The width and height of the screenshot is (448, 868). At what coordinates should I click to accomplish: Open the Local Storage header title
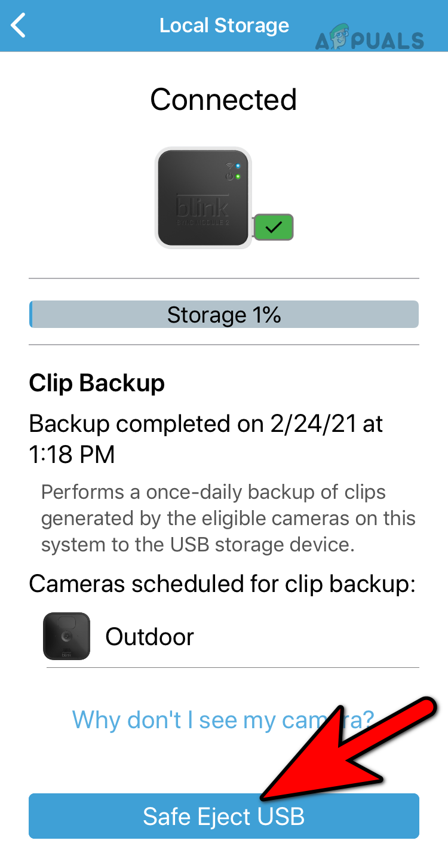coord(224,25)
